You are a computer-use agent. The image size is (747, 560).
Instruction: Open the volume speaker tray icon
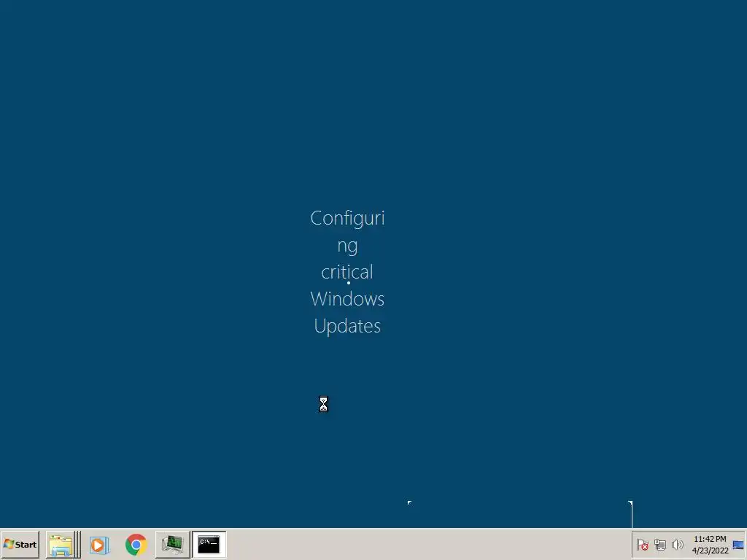(x=677, y=544)
